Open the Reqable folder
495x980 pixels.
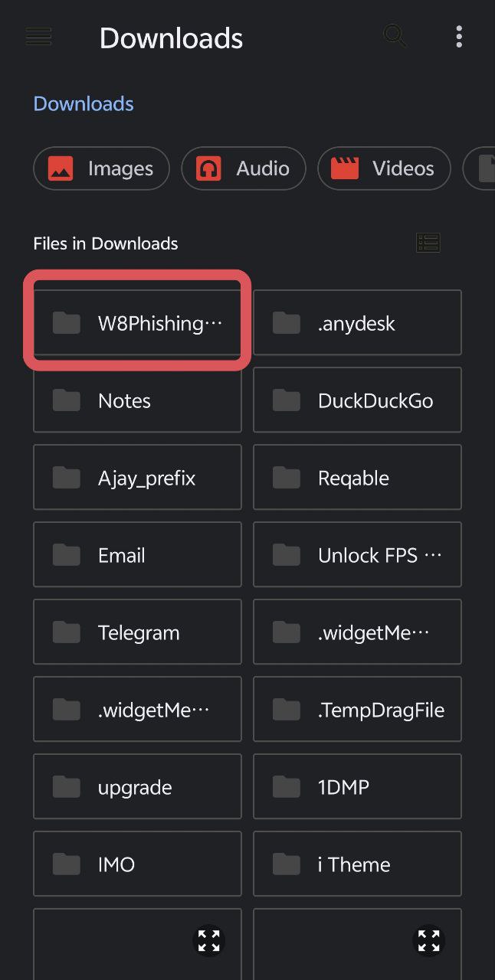click(357, 478)
